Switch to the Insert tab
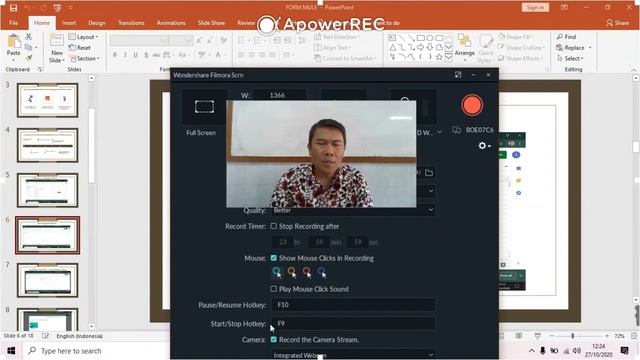 pyautogui.click(x=69, y=23)
